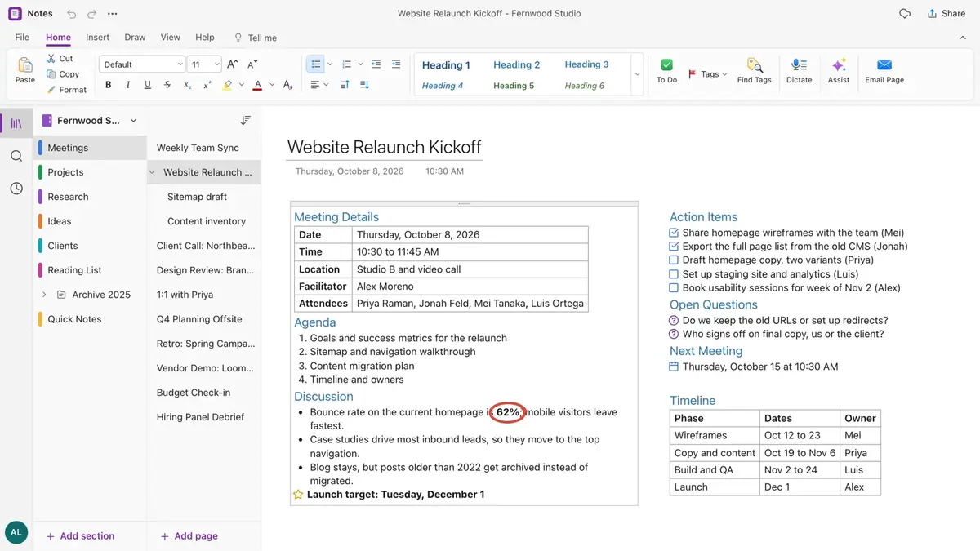Decrease the font size
Viewport: 980px width, 551px height.
coord(252,64)
